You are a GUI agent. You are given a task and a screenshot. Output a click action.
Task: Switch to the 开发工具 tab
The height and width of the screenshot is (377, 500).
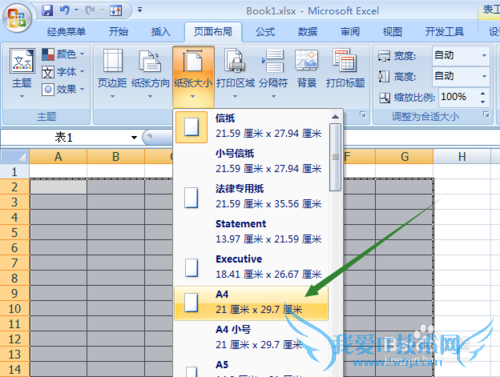pyautogui.click(x=444, y=32)
